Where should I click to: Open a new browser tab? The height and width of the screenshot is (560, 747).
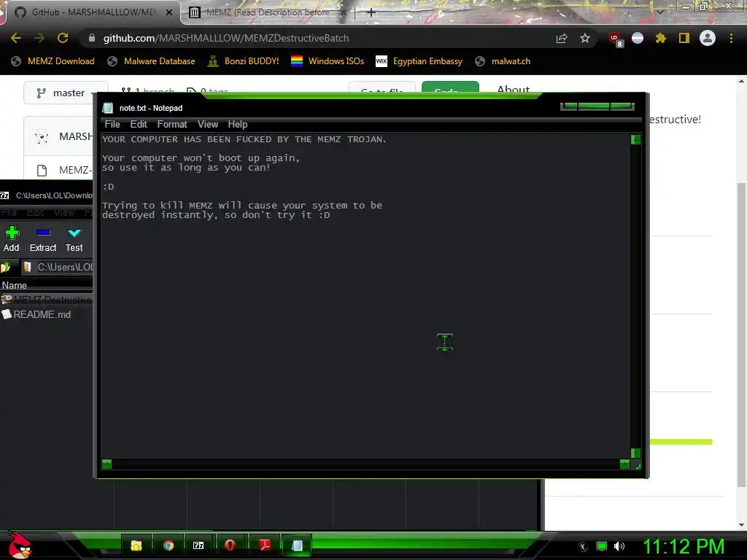tap(371, 12)
